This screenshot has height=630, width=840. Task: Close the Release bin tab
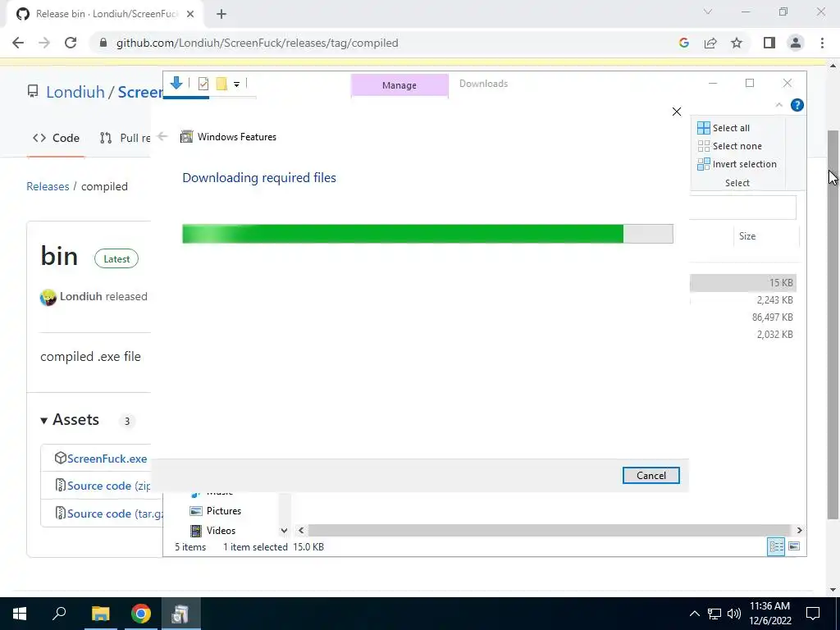tap(190, 15)
